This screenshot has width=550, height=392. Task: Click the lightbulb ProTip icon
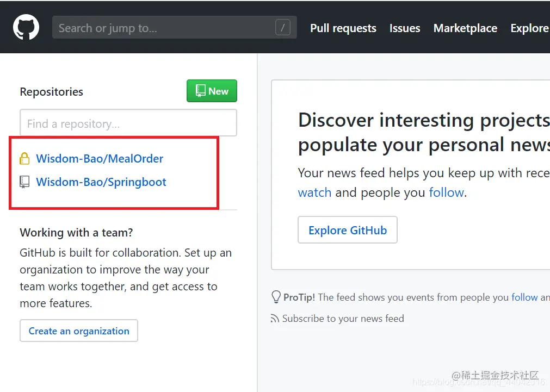[276, 297]
